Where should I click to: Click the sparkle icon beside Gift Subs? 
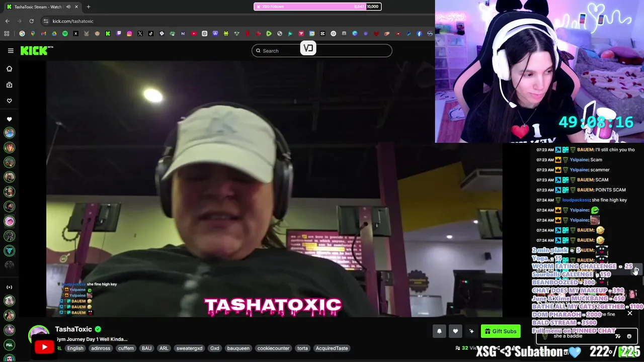(x=471, y=331)
